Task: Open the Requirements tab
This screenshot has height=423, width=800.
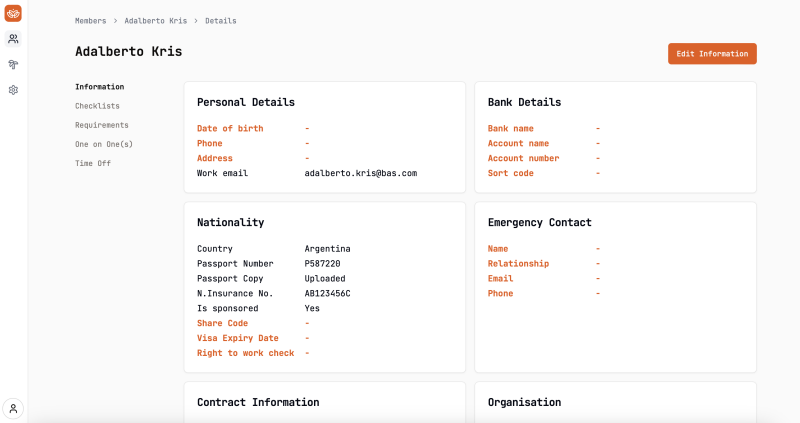Action: pyautogui.click(x=101, y=125)
